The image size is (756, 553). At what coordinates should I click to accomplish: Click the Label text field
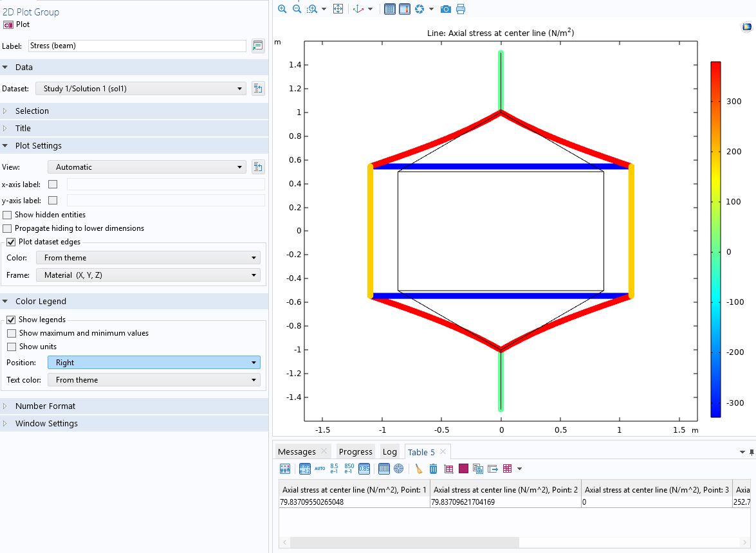tap(136, 46)
